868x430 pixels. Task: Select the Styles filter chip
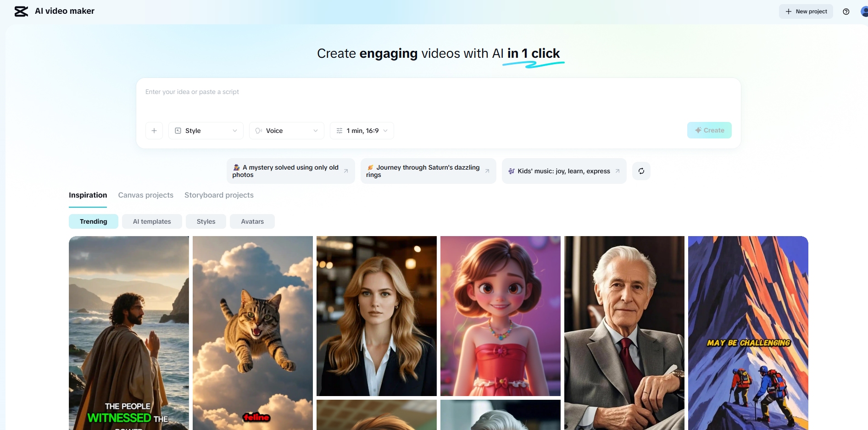206,221
